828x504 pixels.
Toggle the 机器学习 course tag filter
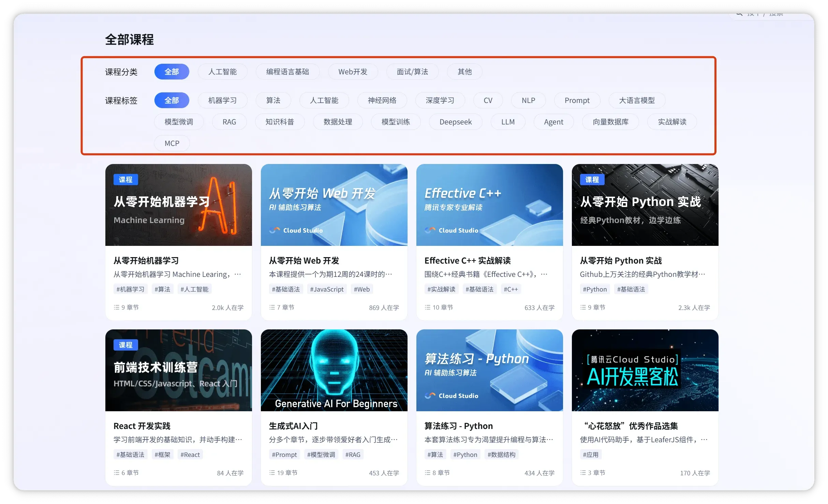[x=222, y=100]
